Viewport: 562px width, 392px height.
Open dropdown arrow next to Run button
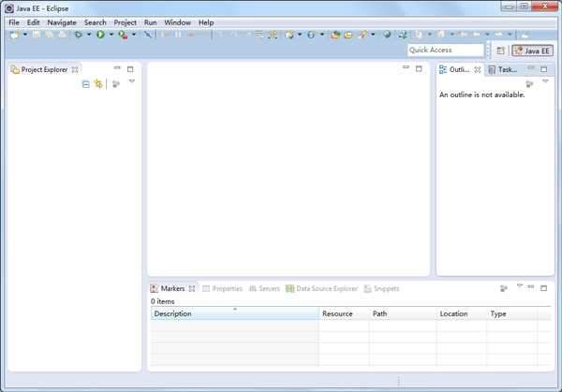[111, 35]
